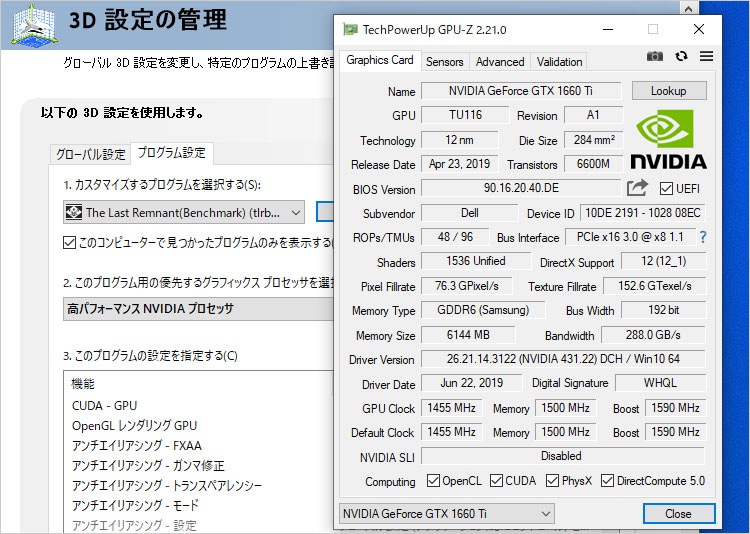Toggle the PhysX checkbox
Image resolution: width=750 pixels, height=534 pixels.
pyautogui.click(x=552, y=480)
